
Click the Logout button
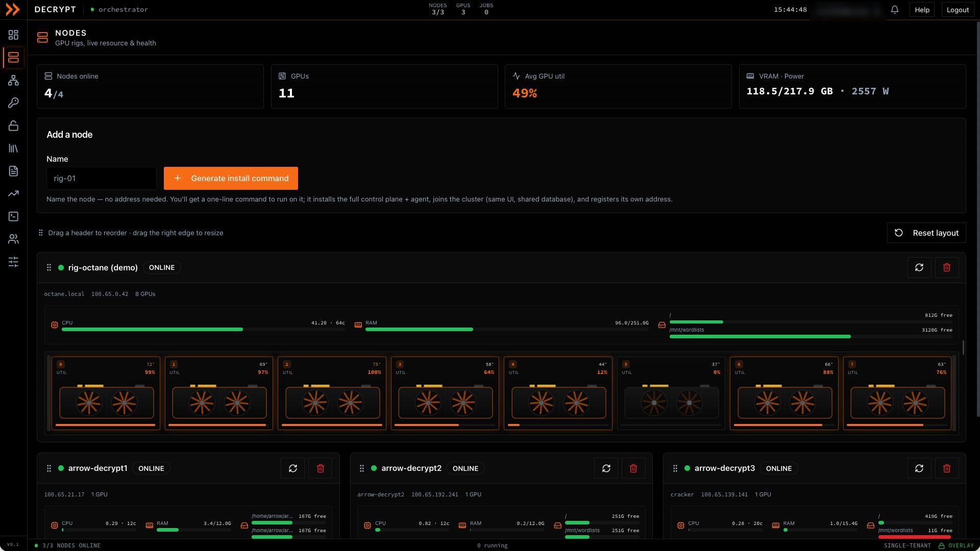[958, 10]
